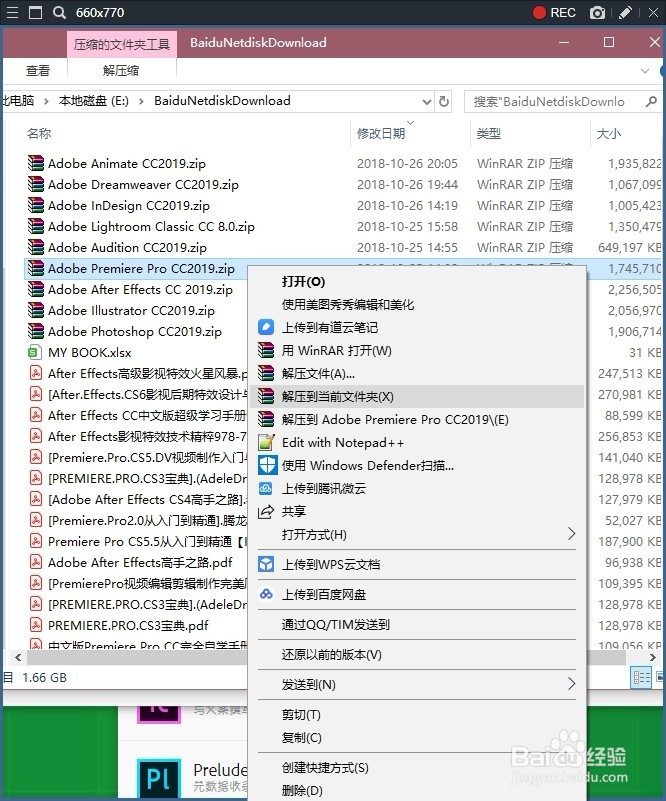Choose 复制(C) in the context menu
The width and height of the screenshot is (666, 801).
[301, 737]
